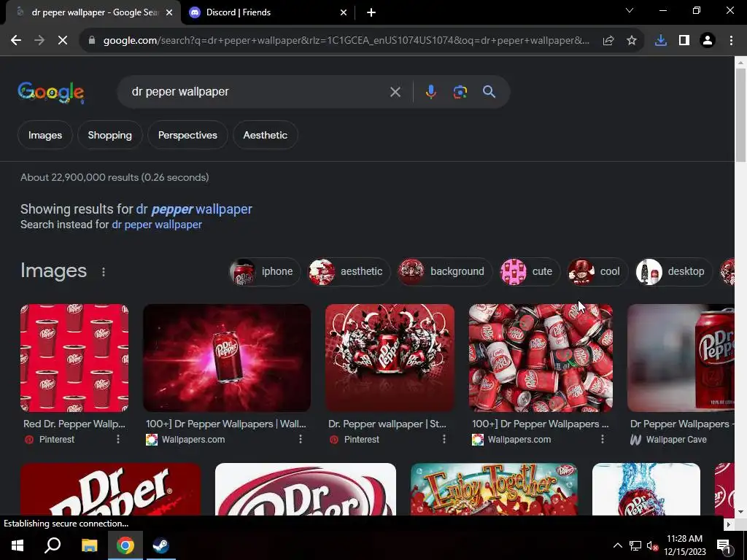Open the Perspectives filter
The image size is (747, 560).
[x=187, y=135]
